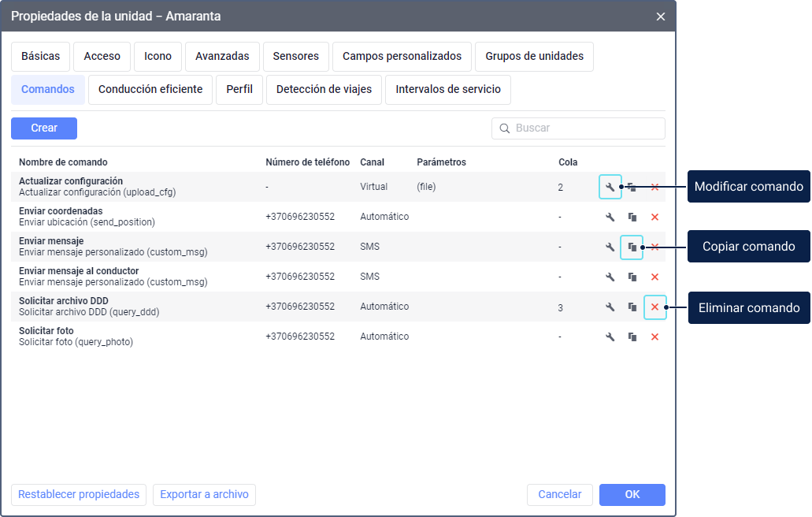The height and width of the screenshot is (517, 812).
Task: Close the unit properties dialog
Action: pos(660,17)
